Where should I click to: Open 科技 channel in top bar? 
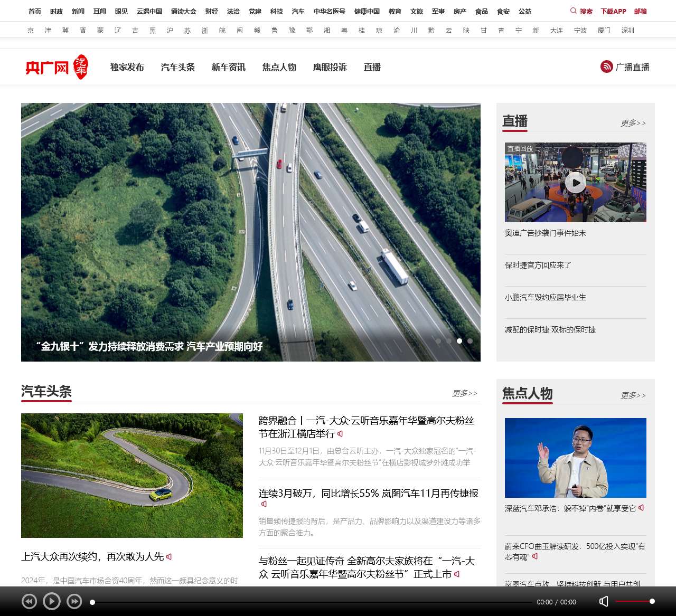click(x=277, y=11)
